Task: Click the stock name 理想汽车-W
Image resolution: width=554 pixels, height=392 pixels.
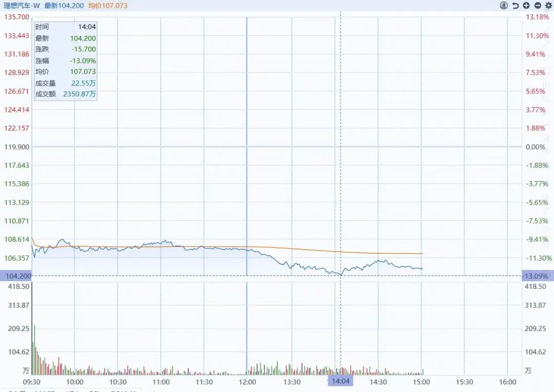Action: coord(22,6)
